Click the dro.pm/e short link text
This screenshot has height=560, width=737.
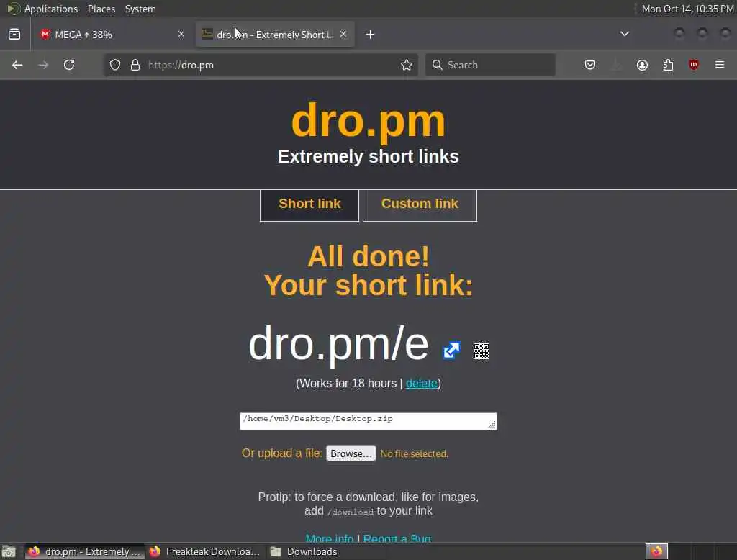point(338,344)
